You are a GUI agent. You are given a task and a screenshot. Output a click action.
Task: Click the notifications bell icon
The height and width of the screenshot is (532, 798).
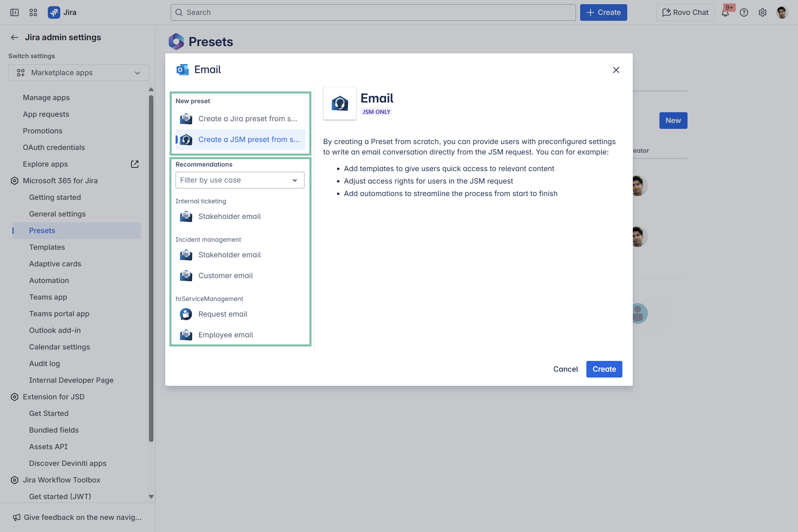(x=725, y=13)
